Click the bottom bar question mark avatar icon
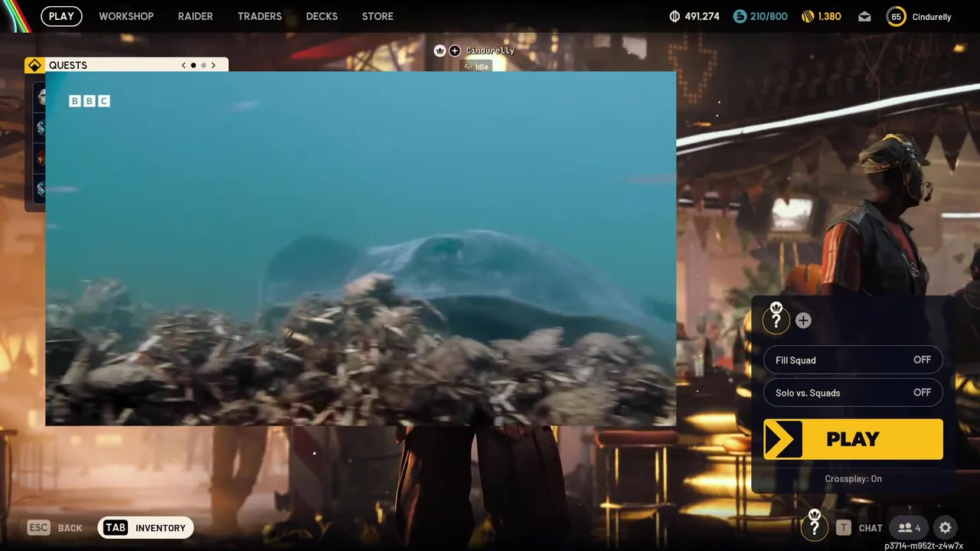 click(815, 525)
